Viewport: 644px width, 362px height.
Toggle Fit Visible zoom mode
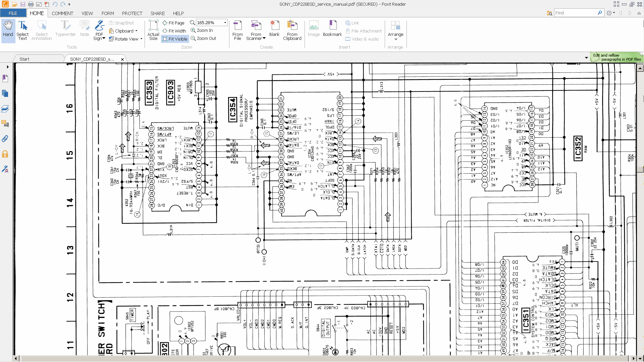coord(175,39)
